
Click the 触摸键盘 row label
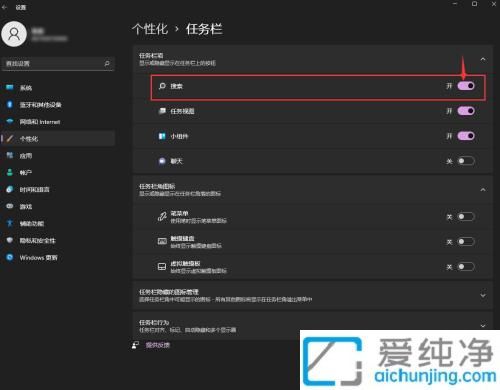[x=182, y=238]
